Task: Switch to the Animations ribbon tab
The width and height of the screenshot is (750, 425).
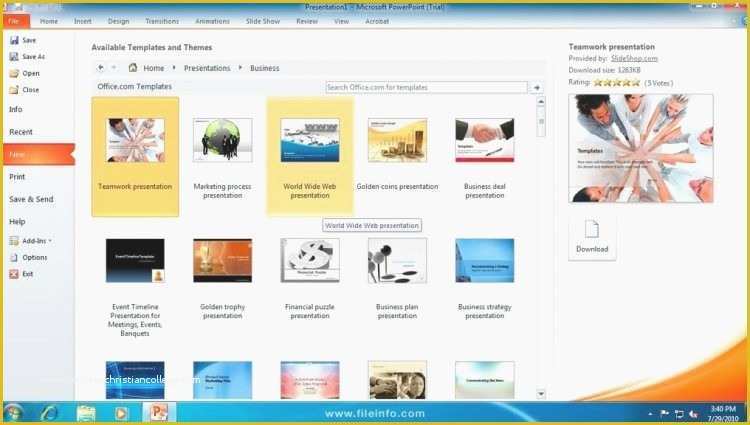Action: coord(212,21)
